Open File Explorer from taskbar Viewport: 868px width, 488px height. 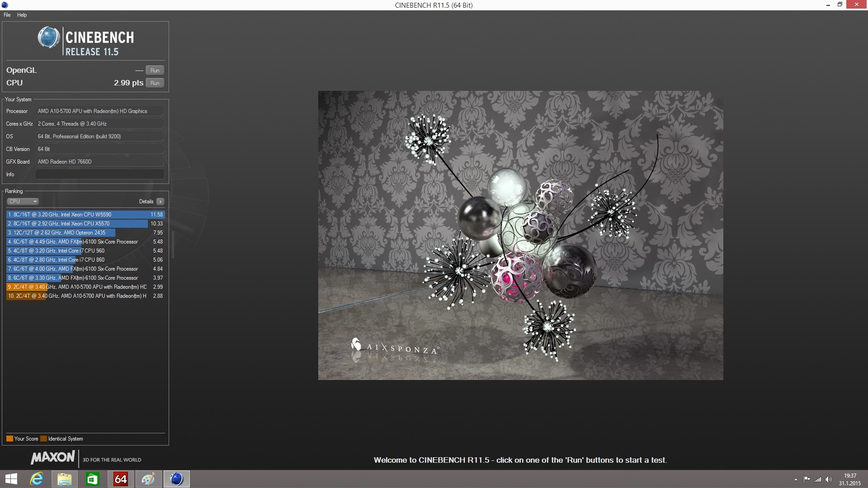(x=64, y=479)
